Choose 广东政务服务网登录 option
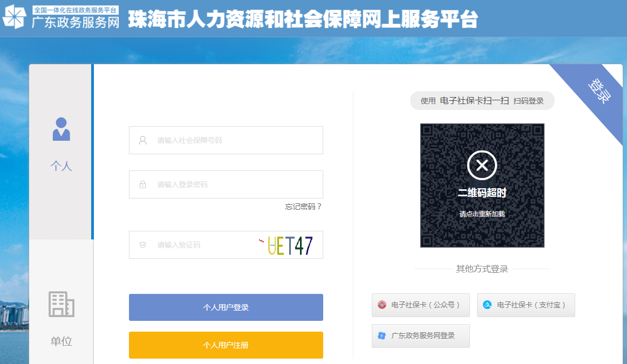The image size is (627, 364). (x=421, y=336)
